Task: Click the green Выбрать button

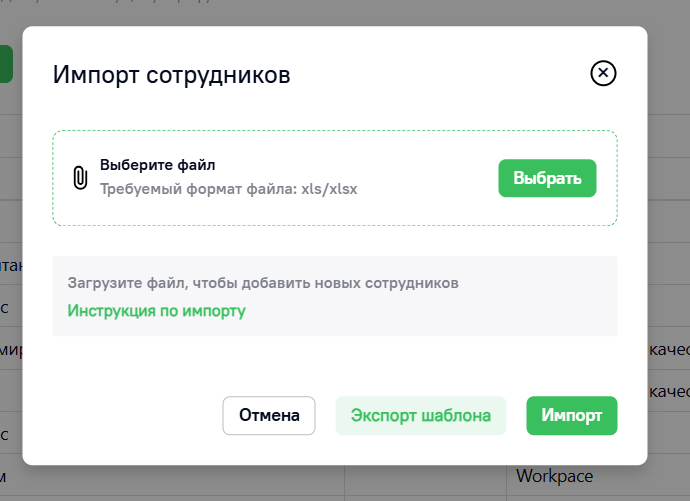Action: (547, 178)
